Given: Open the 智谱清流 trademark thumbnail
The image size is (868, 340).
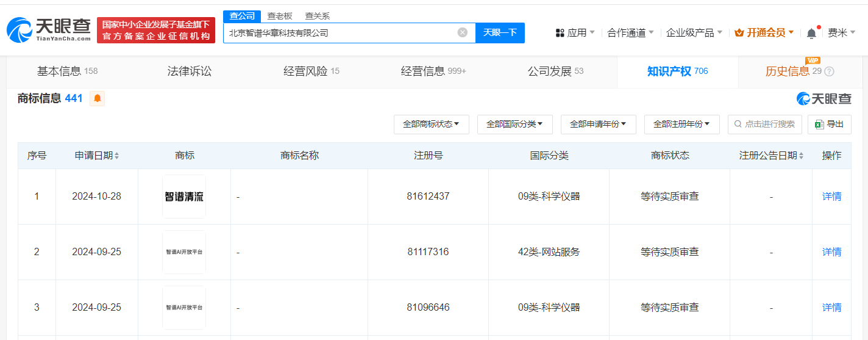Looking at the screenshot, I should pos(184,197).
